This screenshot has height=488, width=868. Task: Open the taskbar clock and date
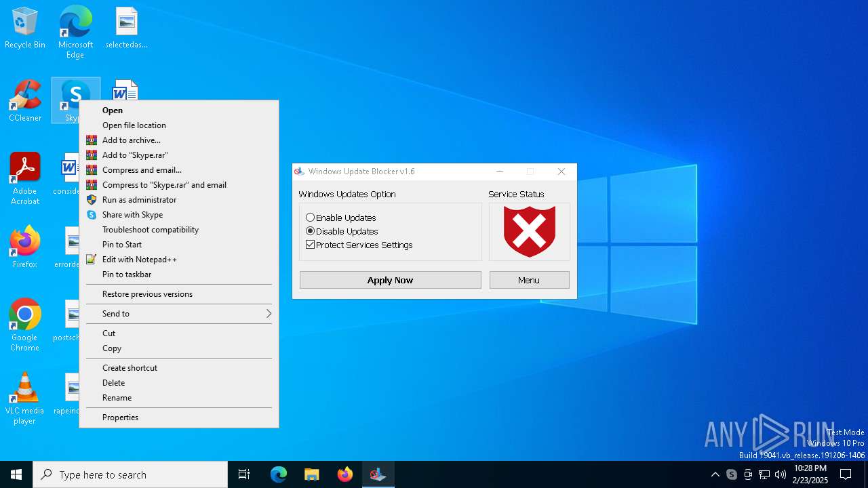click(x=810, y=474)
